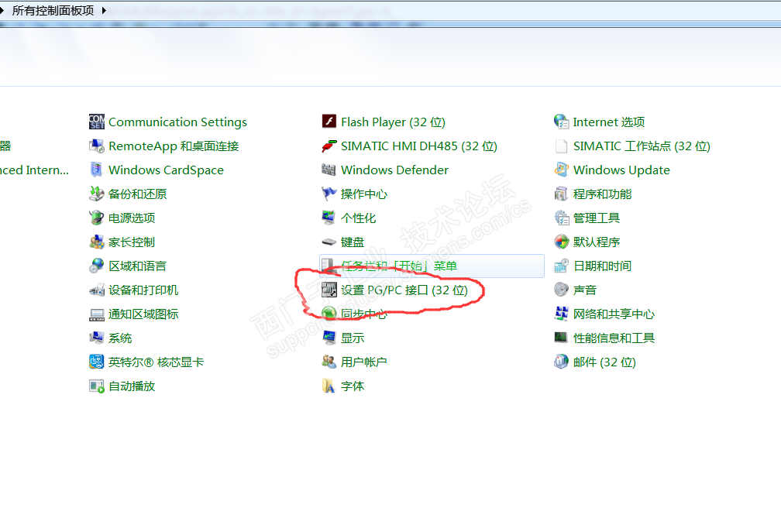
Task: Click the RemoteApp desktop connection icon
Action: point(97,146)
